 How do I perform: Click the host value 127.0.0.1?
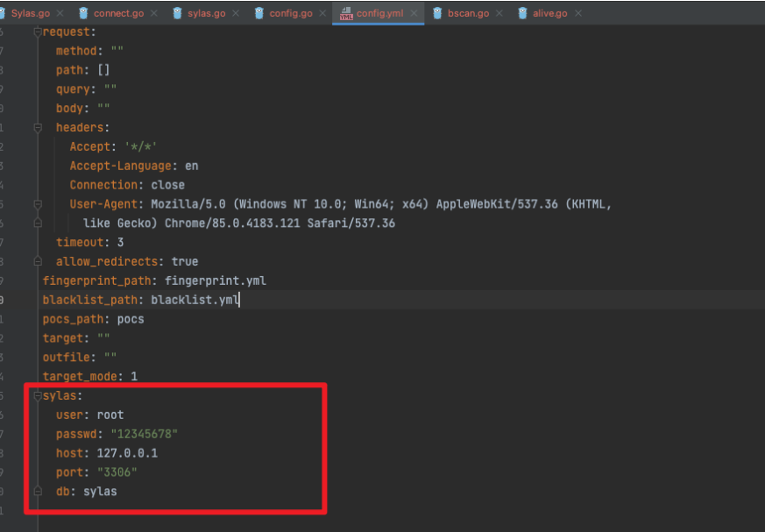[127, 453]
